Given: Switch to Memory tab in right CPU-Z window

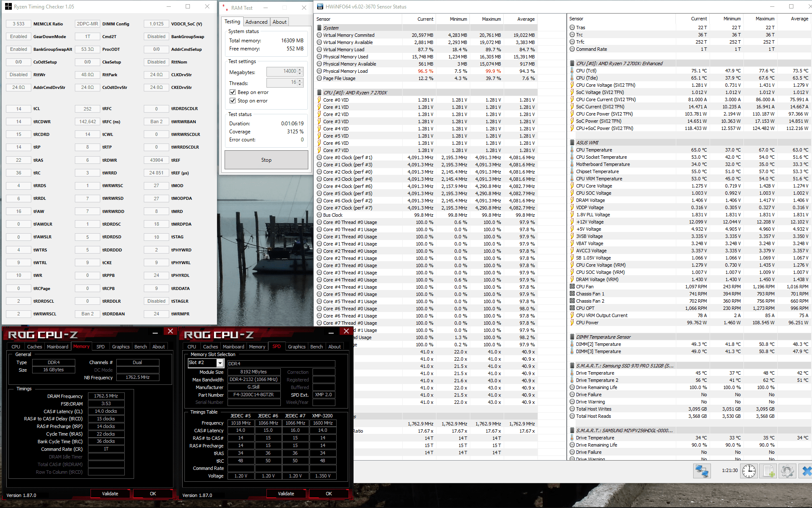Looking at the screenshot, I should pyautogui.click(x=257, y=347).
